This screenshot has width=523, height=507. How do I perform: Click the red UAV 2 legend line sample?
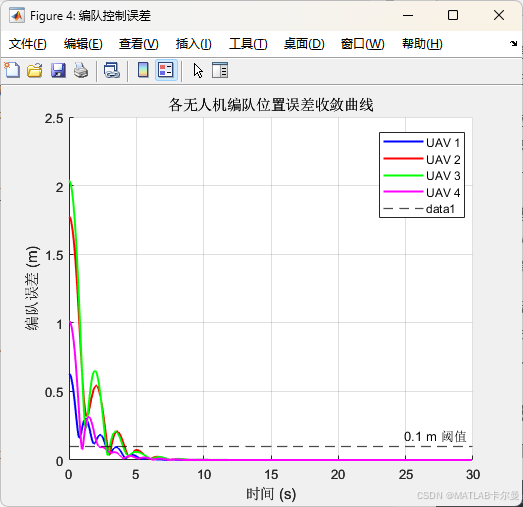pos(403,158)
